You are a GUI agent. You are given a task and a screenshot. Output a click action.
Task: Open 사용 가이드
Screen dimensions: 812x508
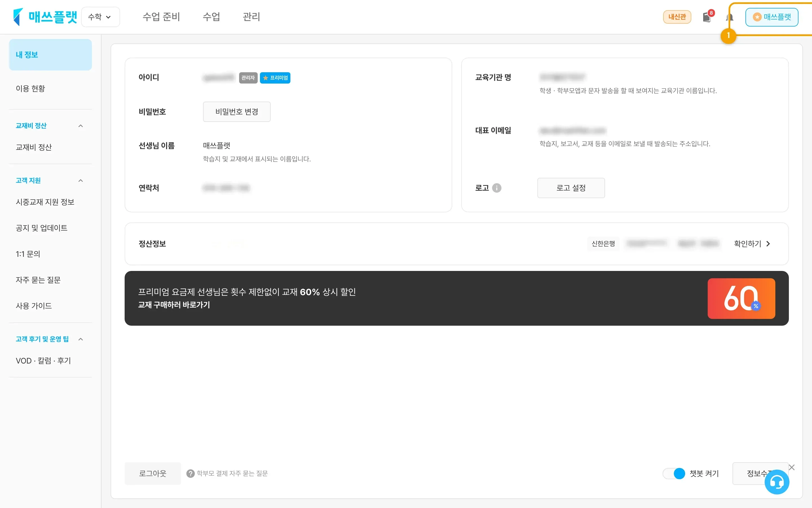(x=34, y=306)
